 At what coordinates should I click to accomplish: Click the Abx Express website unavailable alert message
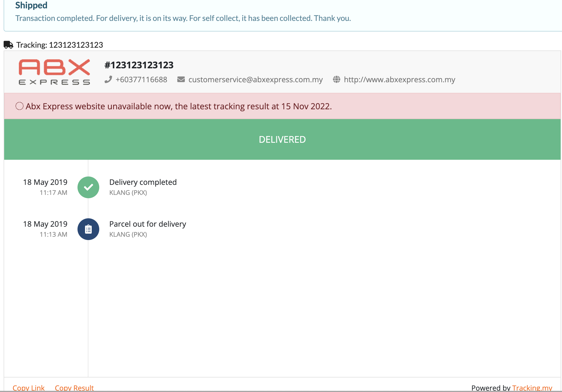pos(179,106)
